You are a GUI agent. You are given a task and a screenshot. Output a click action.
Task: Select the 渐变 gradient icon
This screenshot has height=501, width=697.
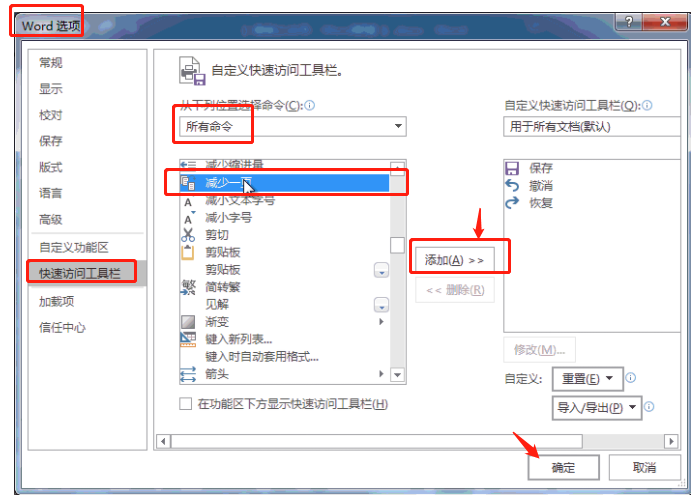tap(188, 321)
